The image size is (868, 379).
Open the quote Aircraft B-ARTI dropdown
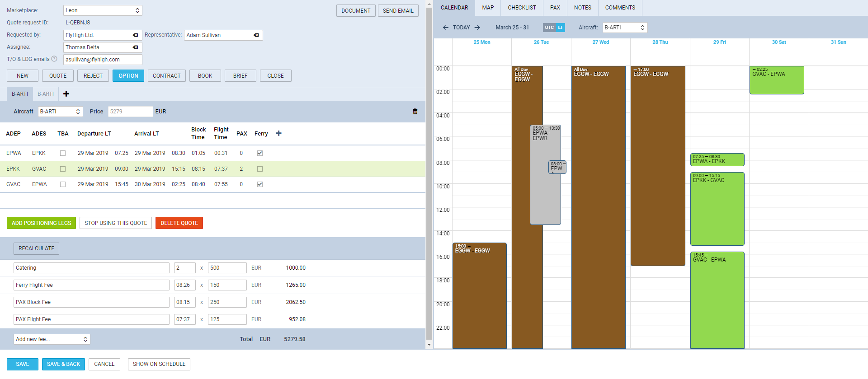point(61,112)
